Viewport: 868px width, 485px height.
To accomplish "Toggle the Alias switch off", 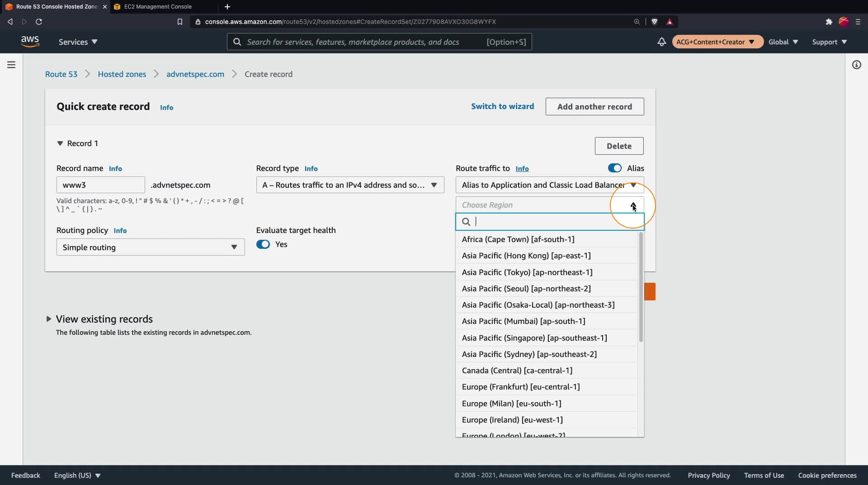I will click(614, 168).
